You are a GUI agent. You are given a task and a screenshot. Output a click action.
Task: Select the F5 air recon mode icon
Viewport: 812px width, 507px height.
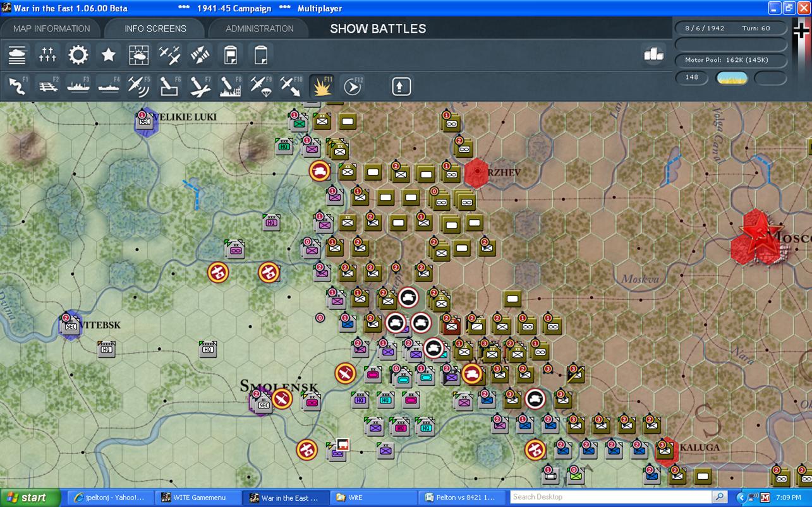click(x=138, y=86)
